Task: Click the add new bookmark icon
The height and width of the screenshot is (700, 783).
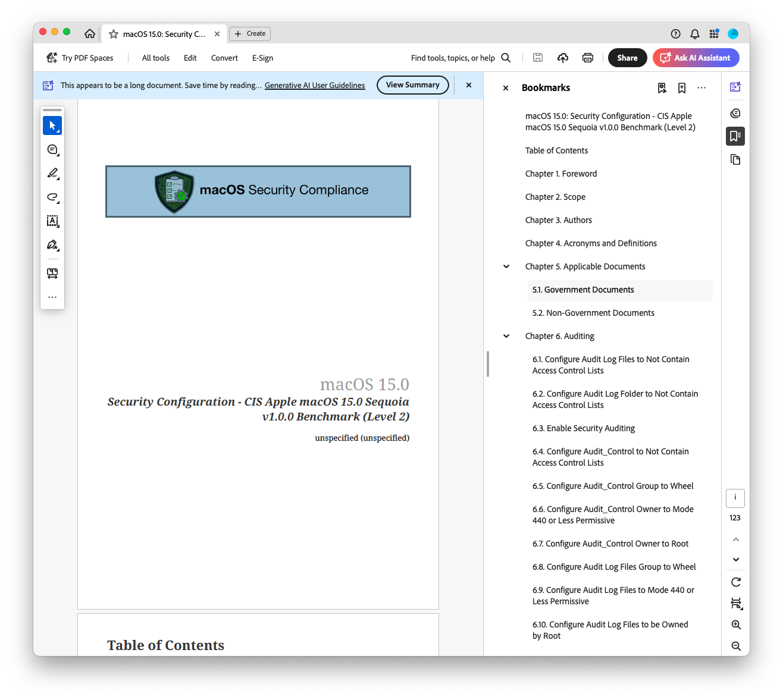Action: click(x=682, y=88)
